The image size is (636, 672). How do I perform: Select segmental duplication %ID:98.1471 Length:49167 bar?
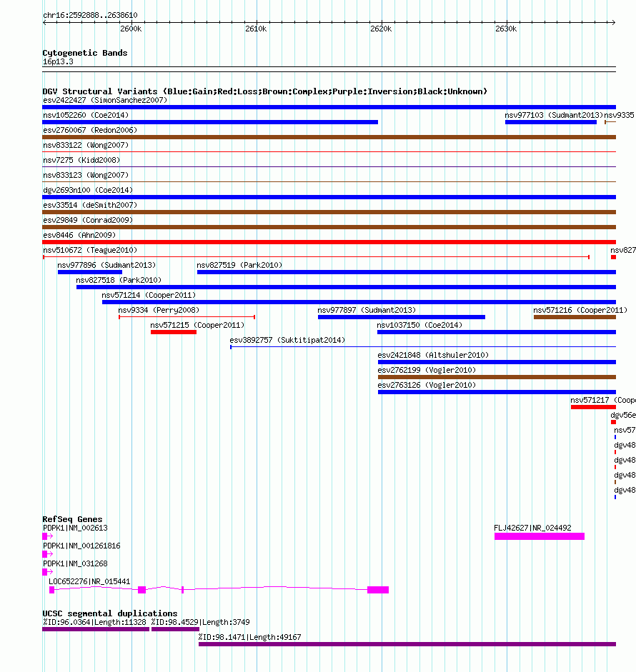(x=407, y=644)
